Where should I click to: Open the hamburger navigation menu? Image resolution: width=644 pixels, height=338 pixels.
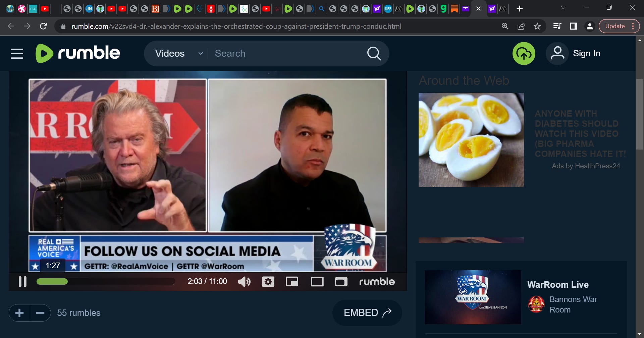17,54
